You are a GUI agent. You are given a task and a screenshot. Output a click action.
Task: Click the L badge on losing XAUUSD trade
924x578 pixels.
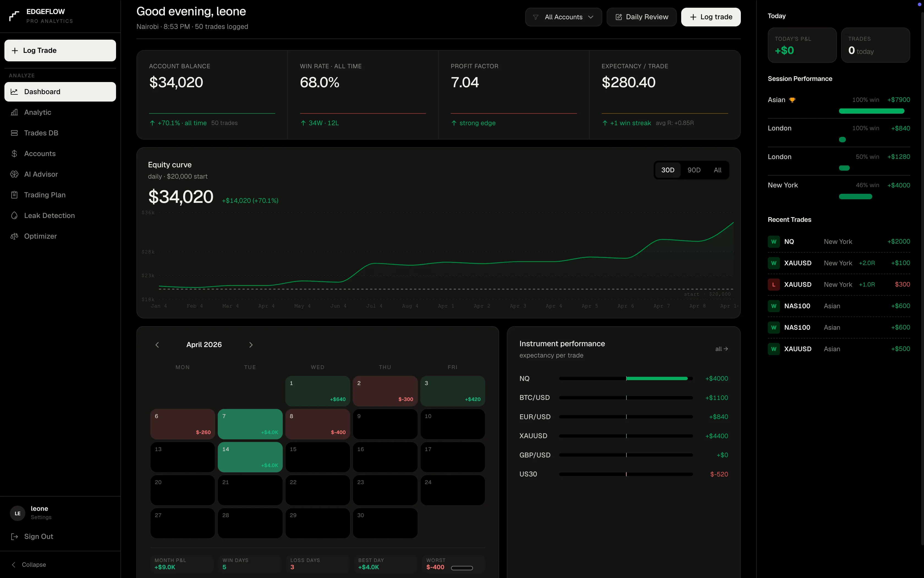click(774, 284)
